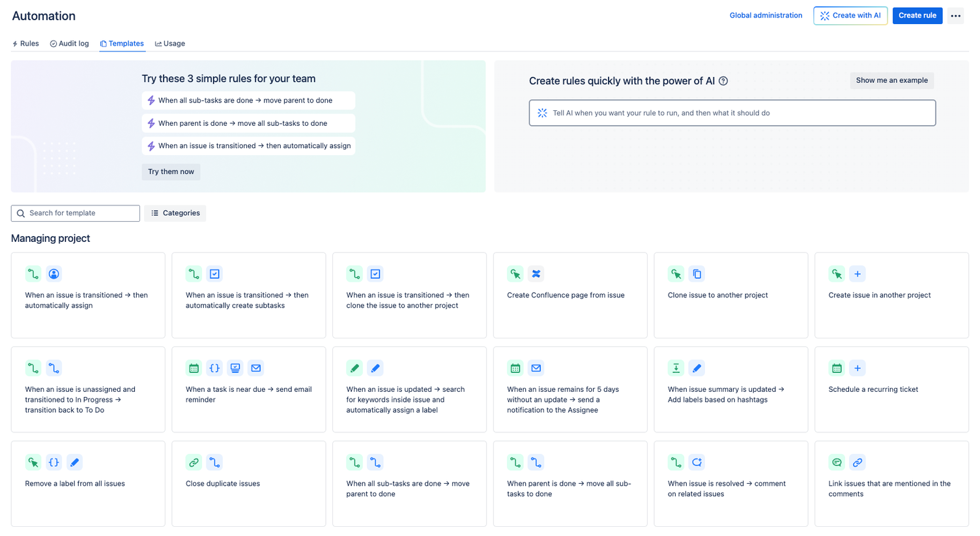The height and width of the screenshot is (536, 980).
Task: Select the Templates tab
Action: pos(122,44)
